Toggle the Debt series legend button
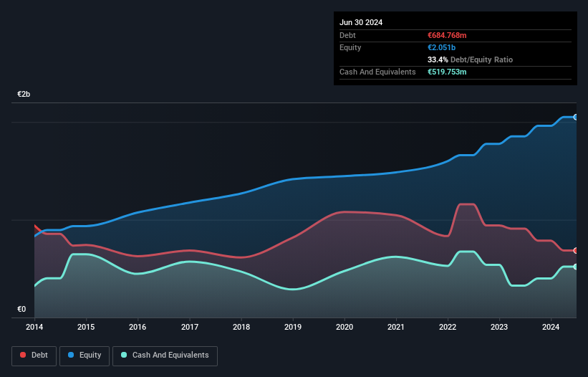This screenshot has width=588, height=377. [34, 355]
